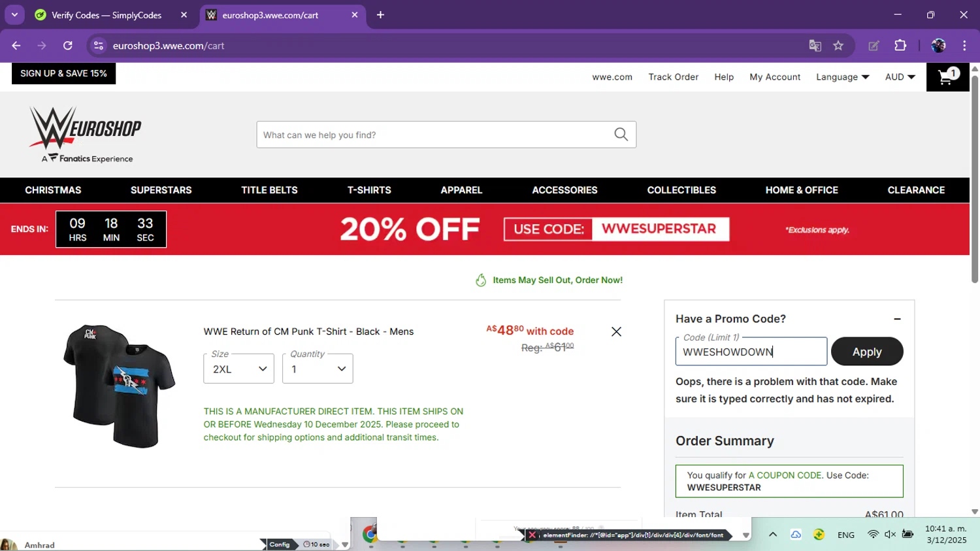
Task: Open the Config button in the bottom overlay
Action: pyautogui.click(x=279, y=544)
